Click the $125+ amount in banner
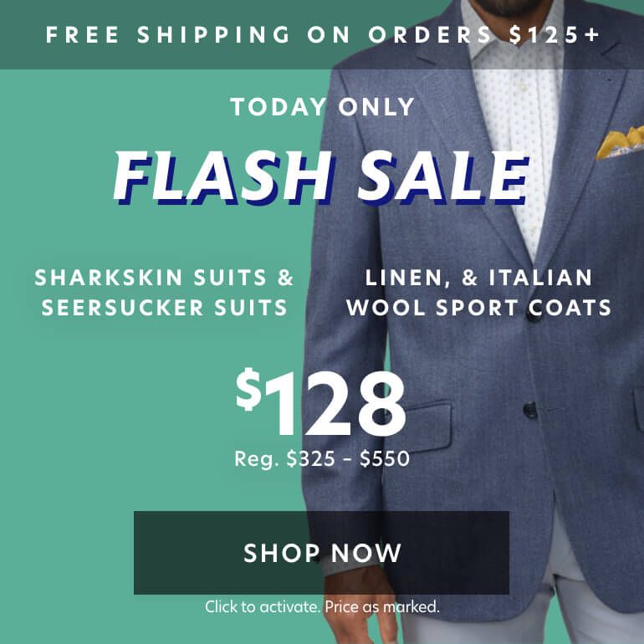 554,34
